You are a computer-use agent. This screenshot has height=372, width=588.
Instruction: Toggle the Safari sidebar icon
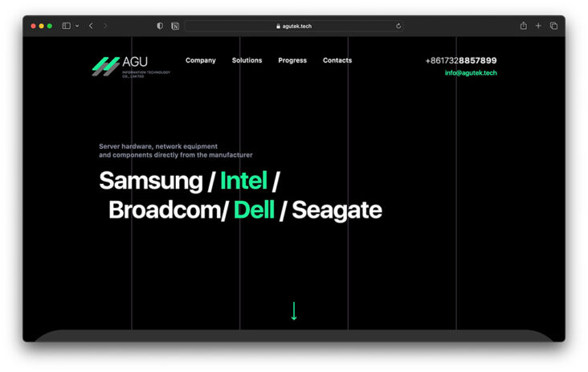click(x=66, y=26)
